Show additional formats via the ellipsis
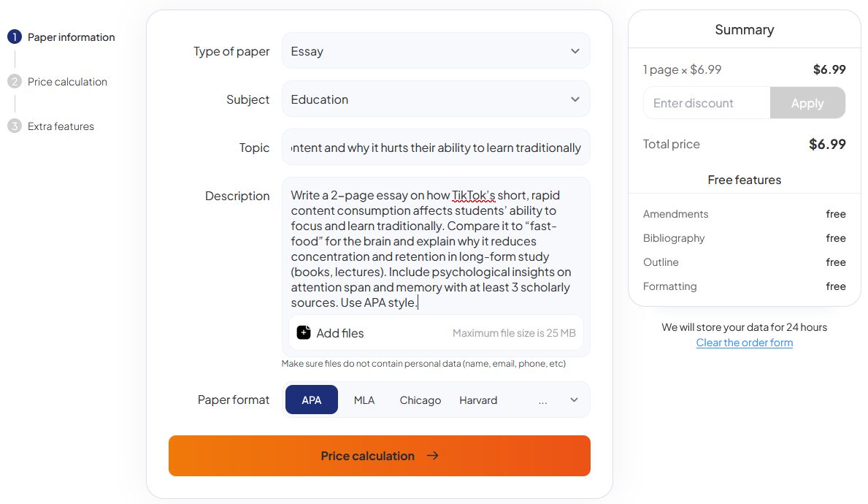Viewport: 868px width, 504px height. click(542, 400)
